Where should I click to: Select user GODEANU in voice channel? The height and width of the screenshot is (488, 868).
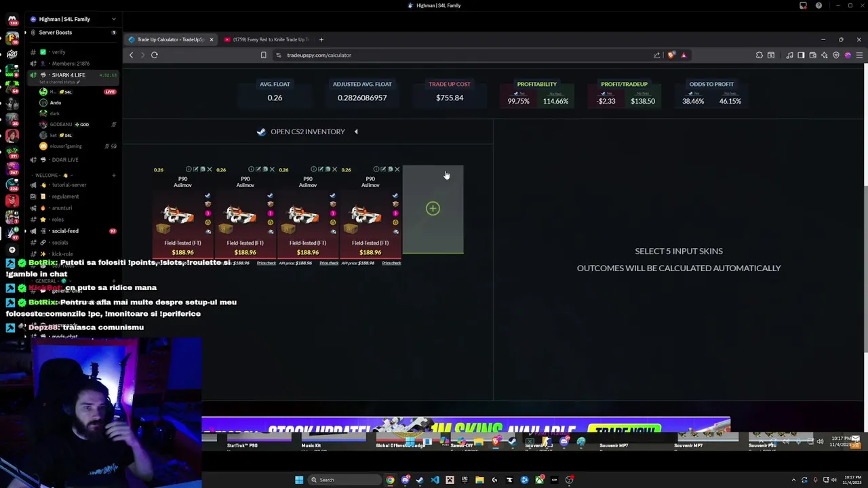pos(61,125)
